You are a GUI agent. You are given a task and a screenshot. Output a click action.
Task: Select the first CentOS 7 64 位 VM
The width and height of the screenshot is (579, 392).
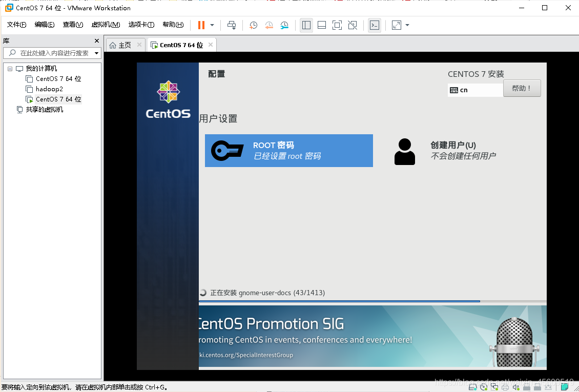[58, 78]
